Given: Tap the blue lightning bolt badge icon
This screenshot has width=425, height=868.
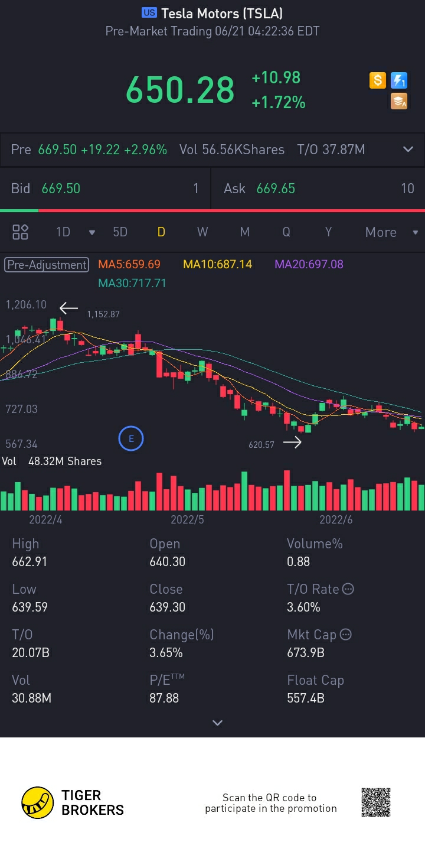Looking at the screenshot, I should (399, 80).
